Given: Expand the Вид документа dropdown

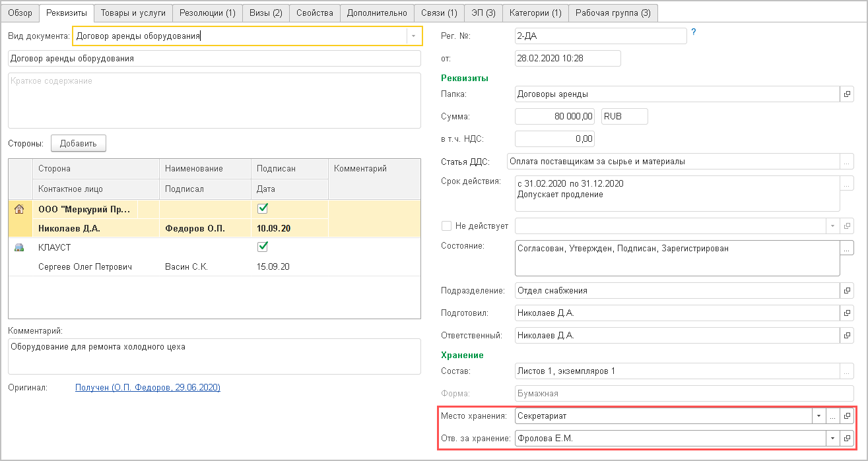Looking at the screenshot, I should click(413, 36).
